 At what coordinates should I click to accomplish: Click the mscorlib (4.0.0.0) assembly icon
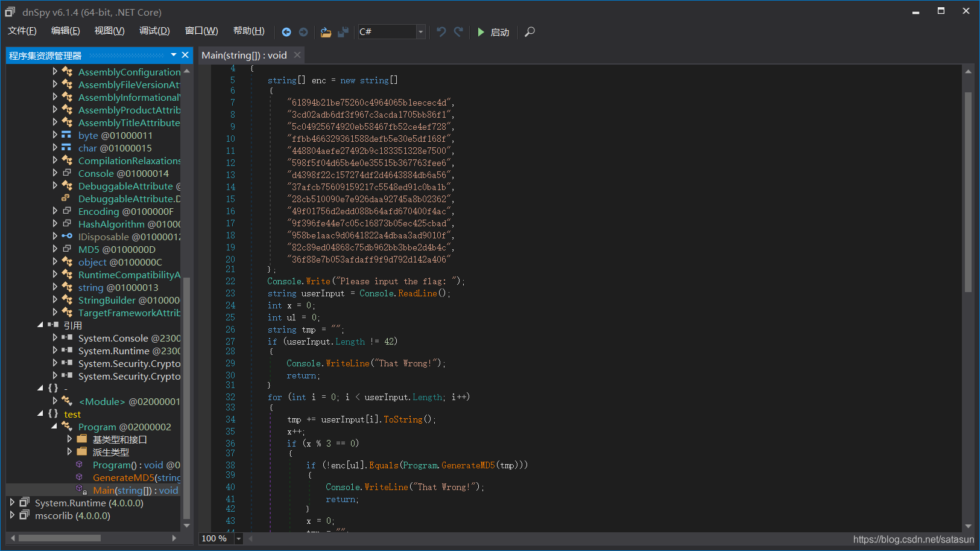click(25, 515)
